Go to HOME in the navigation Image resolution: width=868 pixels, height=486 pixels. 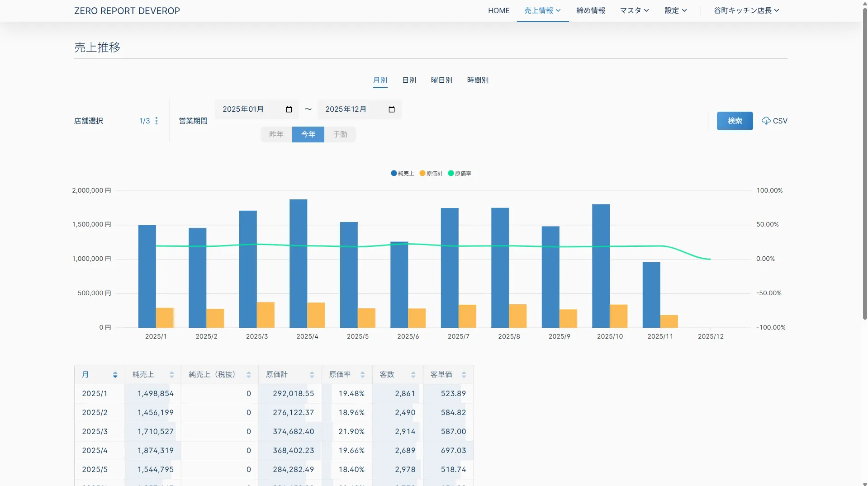498,10
